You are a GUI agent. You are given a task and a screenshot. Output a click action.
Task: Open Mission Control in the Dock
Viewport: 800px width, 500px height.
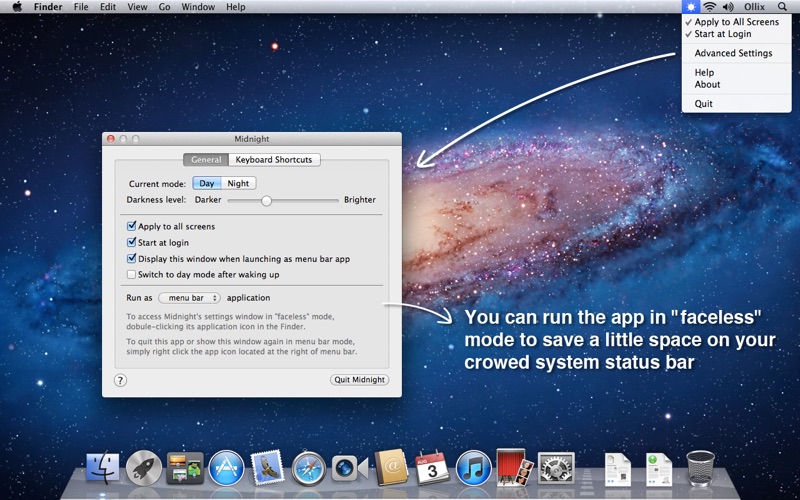click(x=185, y=468)
